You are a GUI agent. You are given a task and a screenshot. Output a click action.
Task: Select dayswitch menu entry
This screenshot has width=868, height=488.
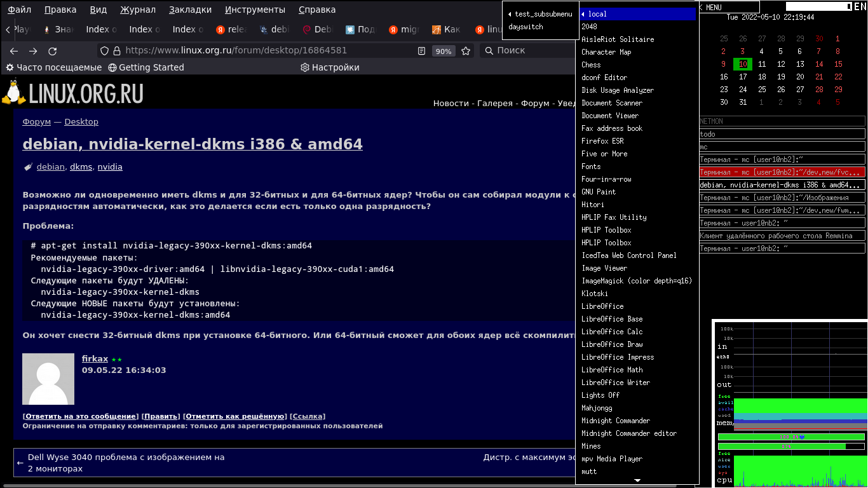pos(540,27)
